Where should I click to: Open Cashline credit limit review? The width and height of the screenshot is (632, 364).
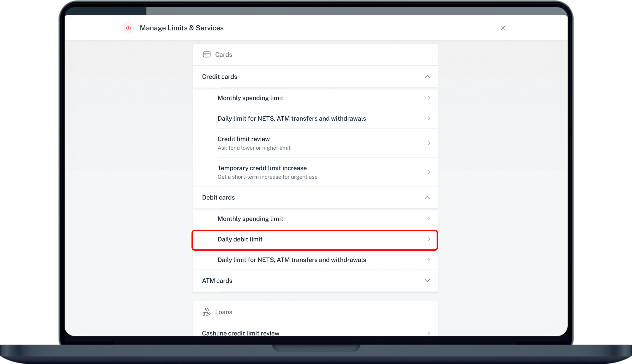(x=241, y=333)
